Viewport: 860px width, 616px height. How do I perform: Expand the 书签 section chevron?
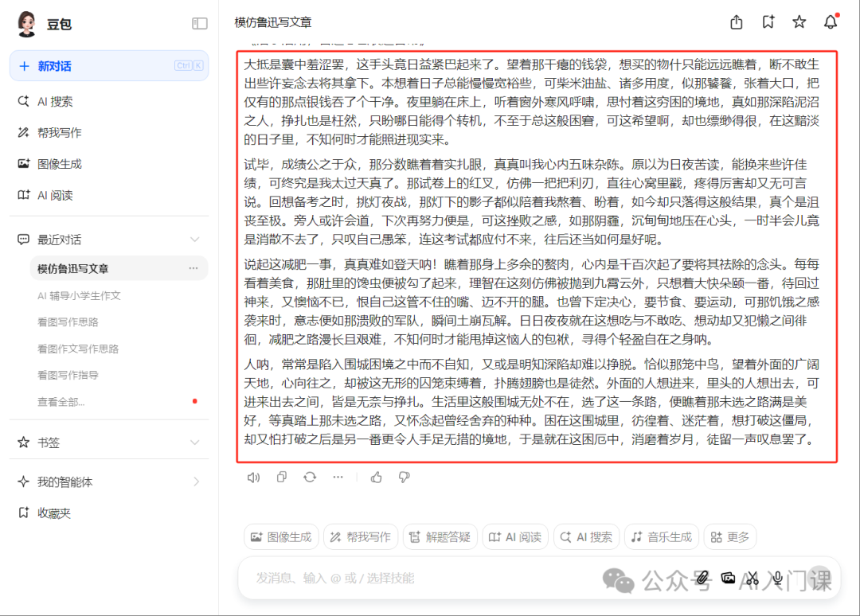[x=195, y=443]
